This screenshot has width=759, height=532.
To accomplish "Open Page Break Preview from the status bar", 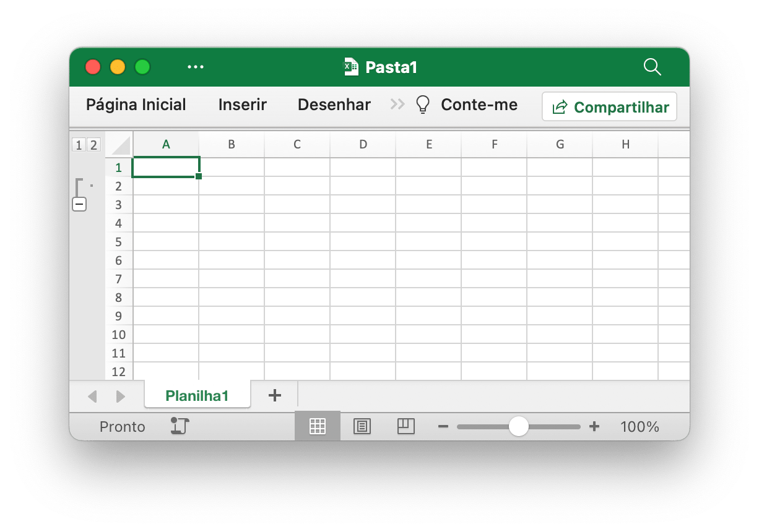I will point(406,426).
